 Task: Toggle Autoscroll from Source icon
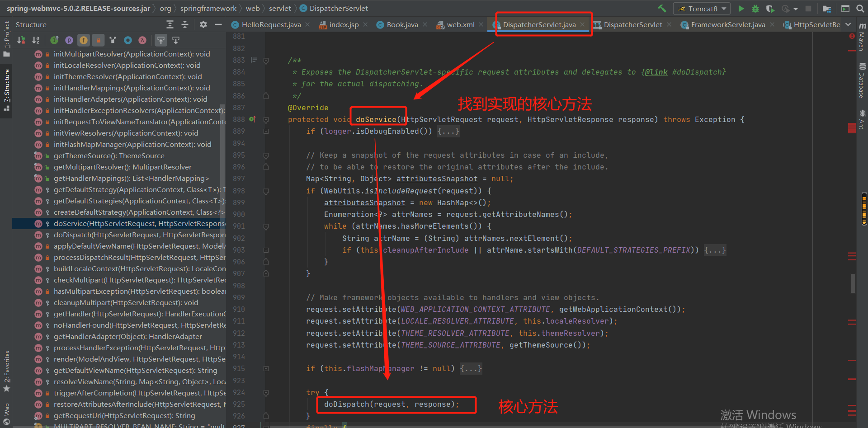pos(176,40)
